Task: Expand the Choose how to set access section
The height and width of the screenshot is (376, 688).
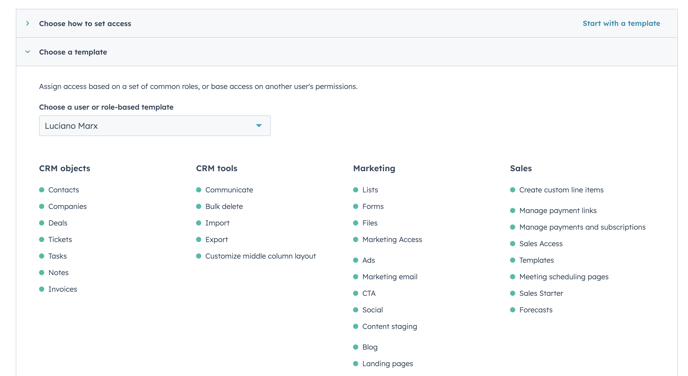Action: 28,23
